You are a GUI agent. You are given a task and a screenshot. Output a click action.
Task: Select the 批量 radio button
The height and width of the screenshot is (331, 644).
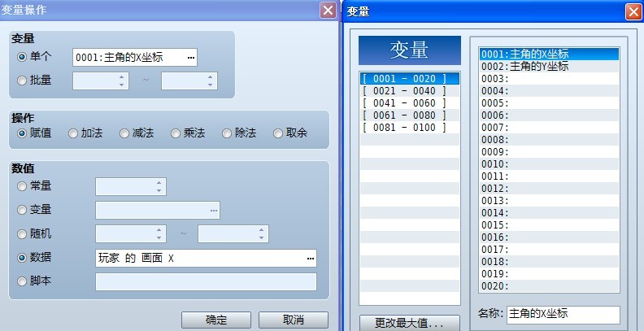(x=22, y=81)
